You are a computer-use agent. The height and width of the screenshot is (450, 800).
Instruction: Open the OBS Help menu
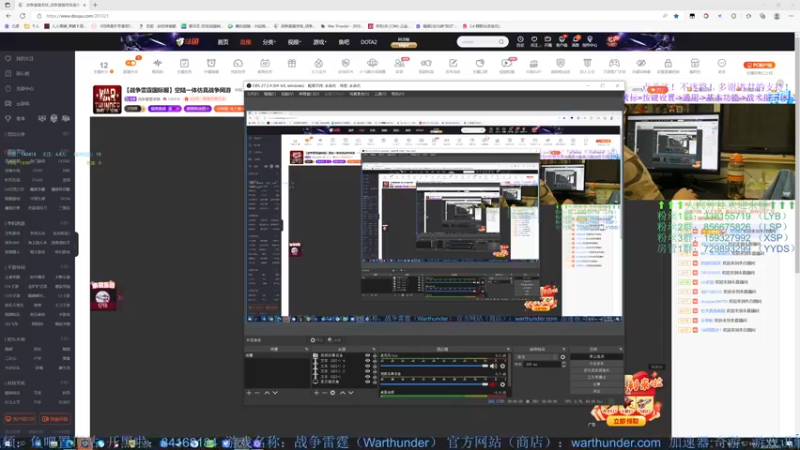[x=397, y=94]
